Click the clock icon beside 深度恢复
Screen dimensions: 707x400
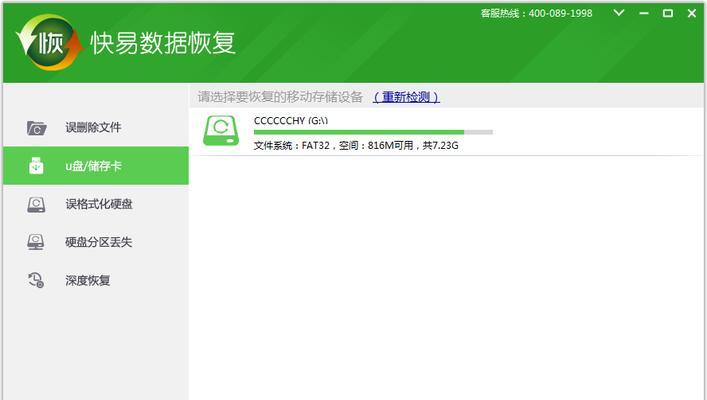[36, 280]
